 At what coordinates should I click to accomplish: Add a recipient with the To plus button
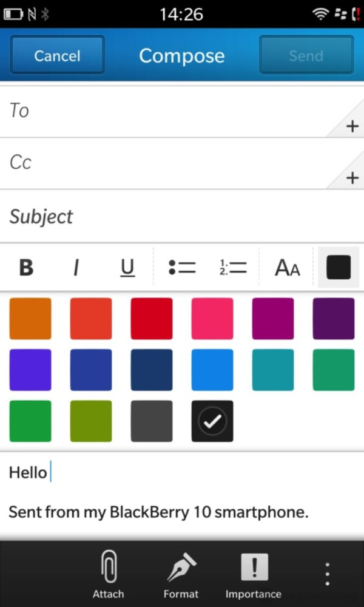(x=352, y=126)
